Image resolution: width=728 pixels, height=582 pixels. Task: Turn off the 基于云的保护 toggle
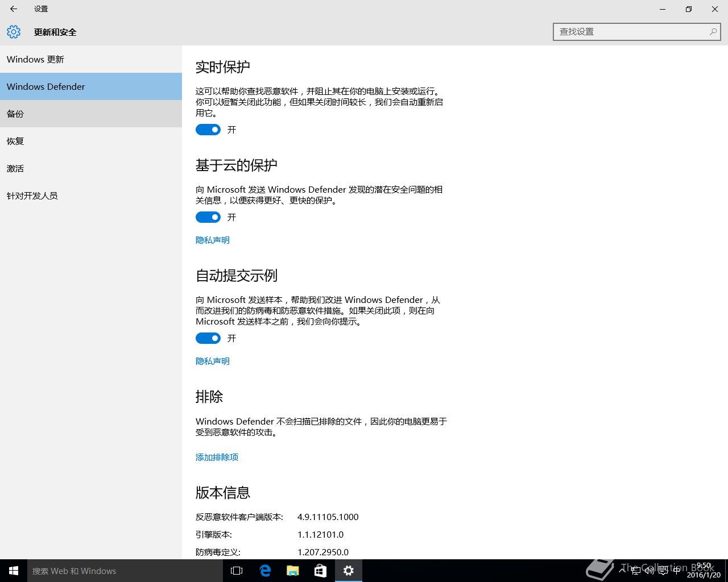pos(208,217)
